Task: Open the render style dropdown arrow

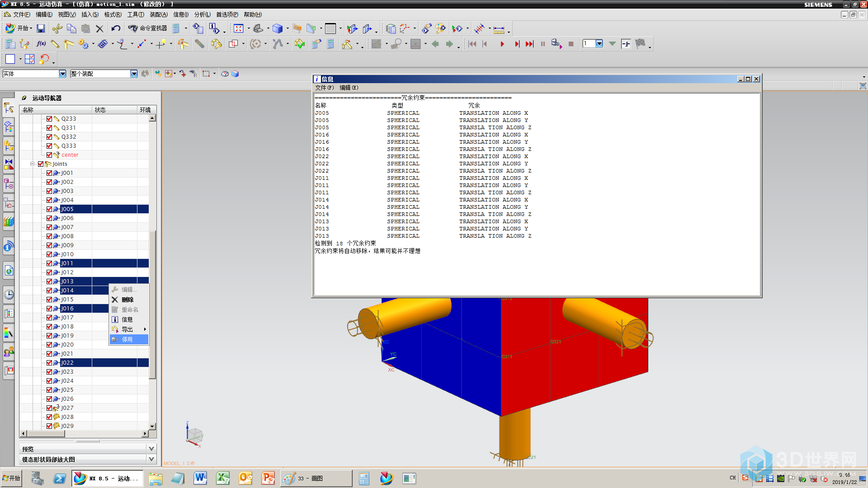Action: (288, 29)
